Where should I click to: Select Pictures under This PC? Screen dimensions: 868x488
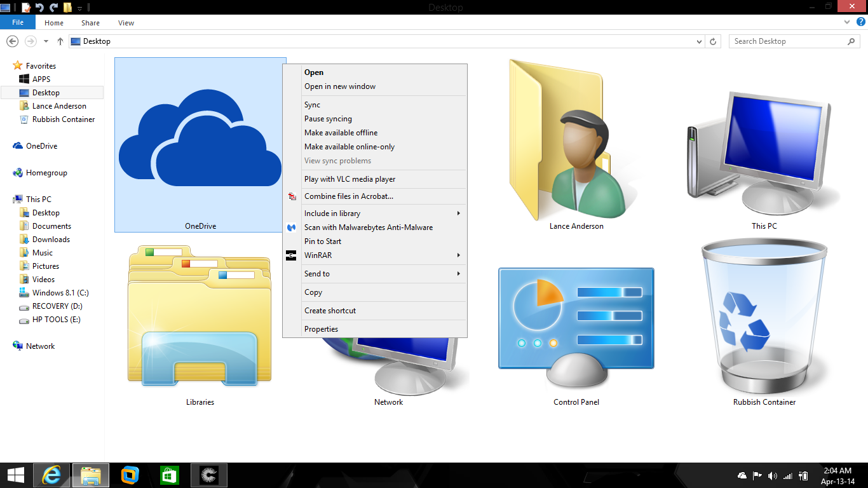[x=46, y=266]
